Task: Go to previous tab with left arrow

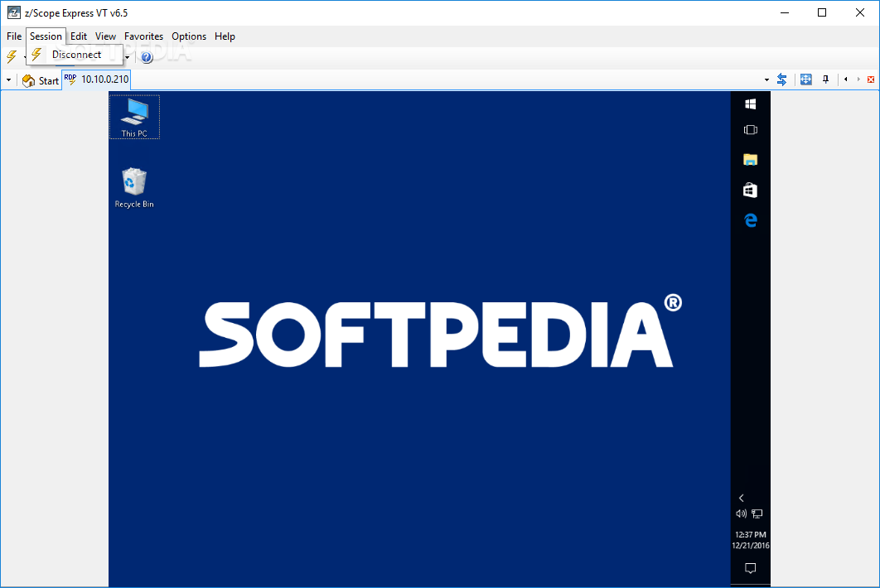Action: (x=846, y=80)
